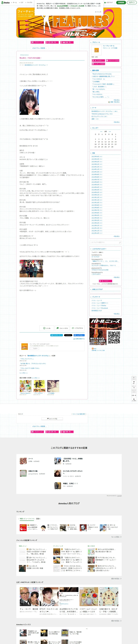Screen dimensions: 138x644
Task: Open recommended article 卒業式、入学式！！！
Action: [70, 484]
